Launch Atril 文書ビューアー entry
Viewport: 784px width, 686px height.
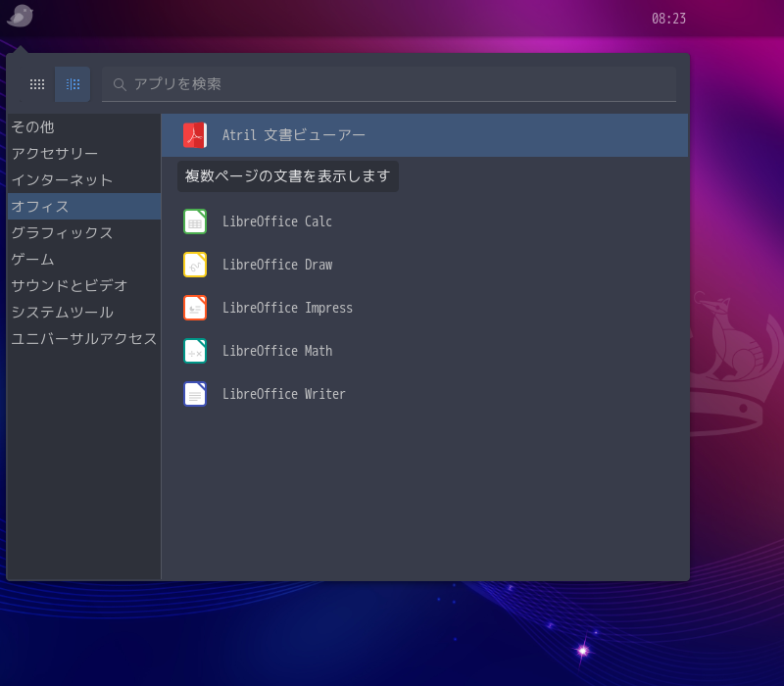[424, 135]
